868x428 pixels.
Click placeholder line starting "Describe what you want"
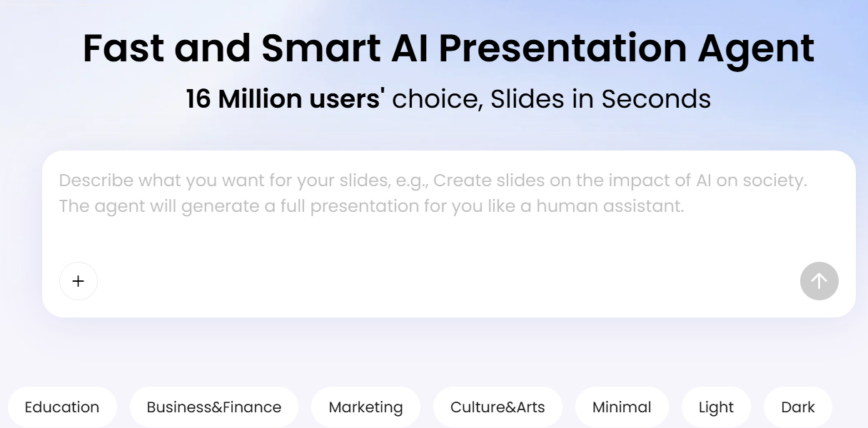(x=433, y=180)
